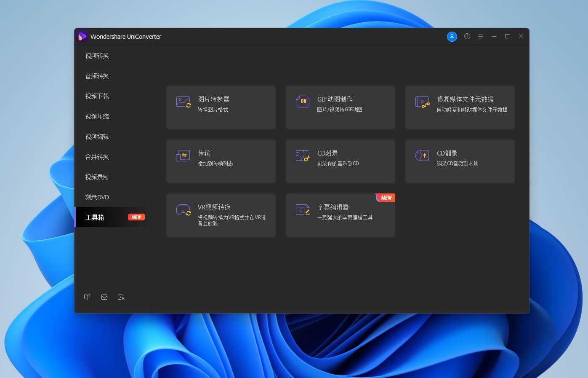Viewport: 588px width, 378px height.
Task: Open the hamburger menu icon
Action: coord(480,37)
